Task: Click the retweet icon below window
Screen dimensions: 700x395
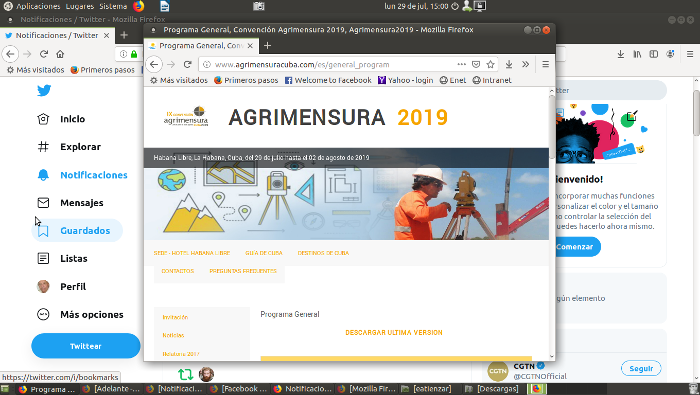Action: [x=185, y=374]
